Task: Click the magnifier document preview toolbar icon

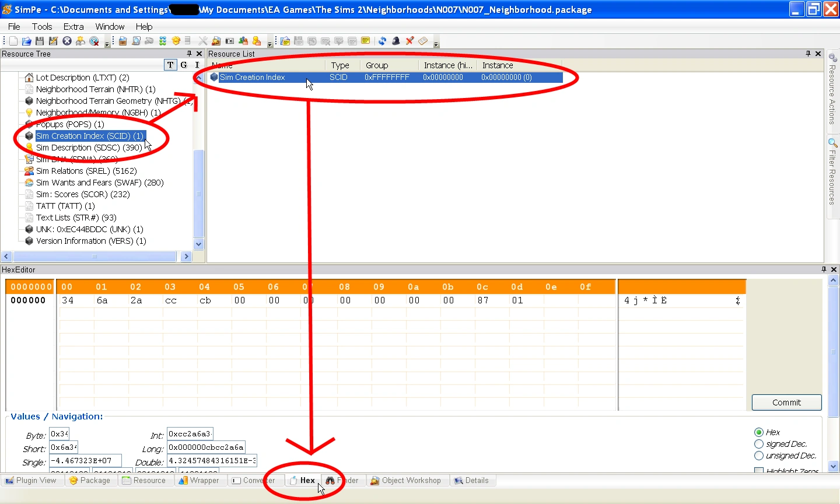Action: click(136, 41)
